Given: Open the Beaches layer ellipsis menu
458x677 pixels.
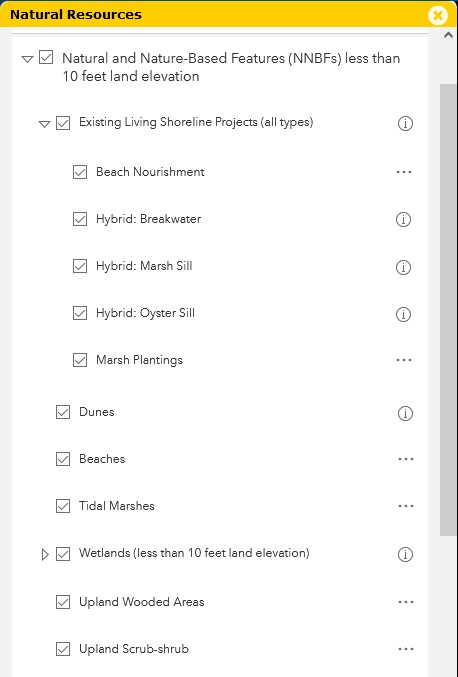Looking at the screenshot, I should [x=406, y=459].
